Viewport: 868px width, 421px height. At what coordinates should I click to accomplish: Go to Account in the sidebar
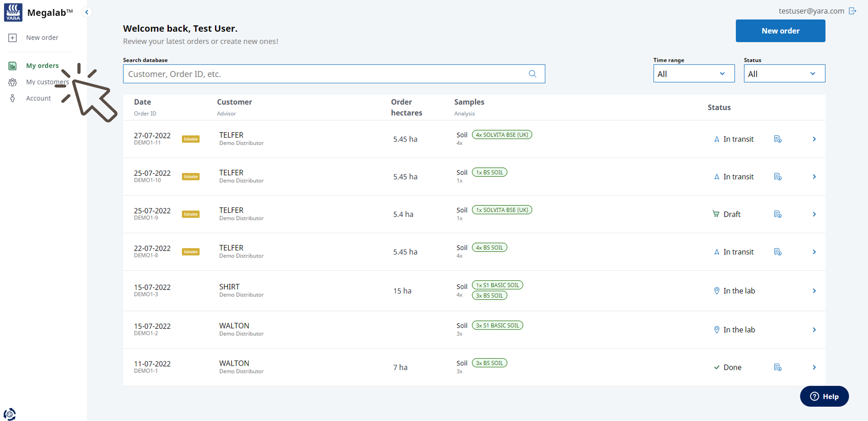click(38, 98)
